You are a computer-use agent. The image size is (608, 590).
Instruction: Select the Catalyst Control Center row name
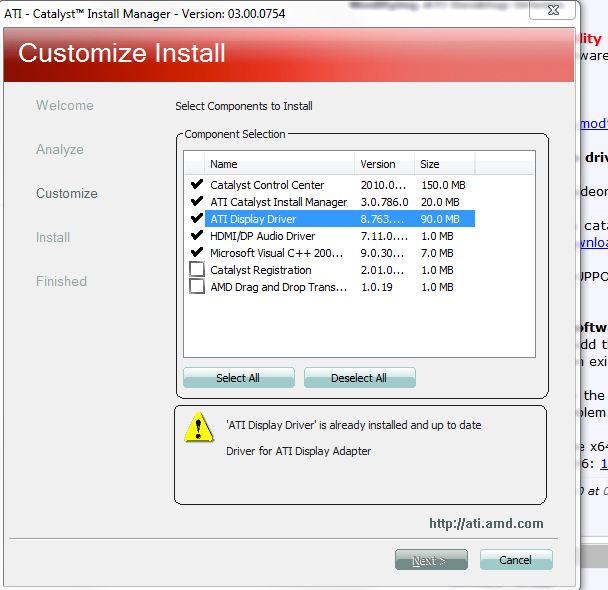point(267,185)
